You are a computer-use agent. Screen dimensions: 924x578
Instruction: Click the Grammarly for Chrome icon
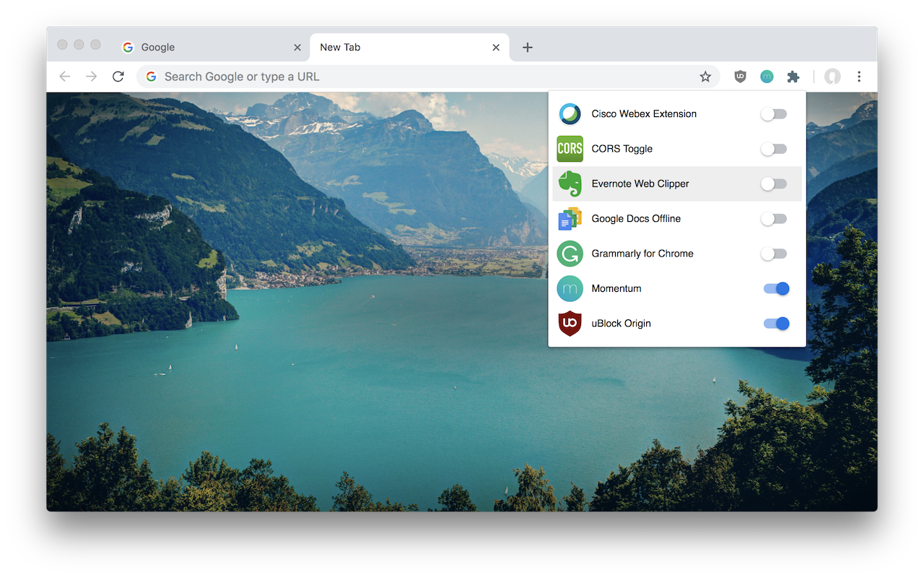(x=570, y=254)
